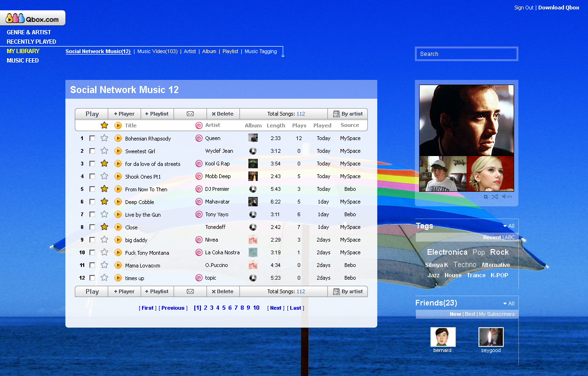
Task: Click the popout window icon under the player
Action: coord(486,197)
